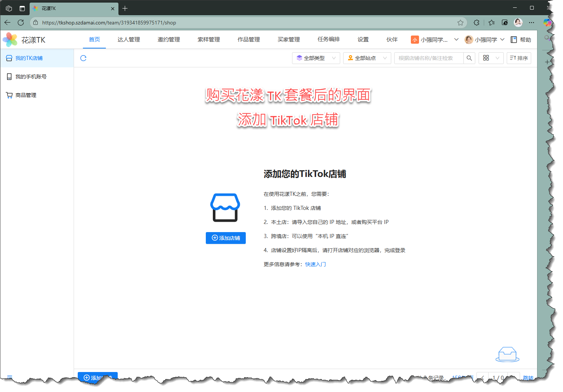Screen dimensions: 563x392
Task: Click the 排序 sort button
Action: click(x=519, y=58)
